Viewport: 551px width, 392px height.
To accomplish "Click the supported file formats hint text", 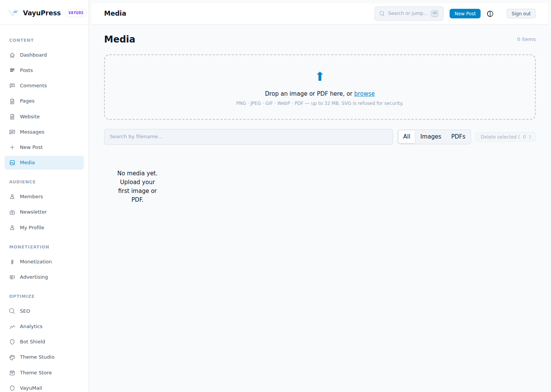I will pos(320,103).
